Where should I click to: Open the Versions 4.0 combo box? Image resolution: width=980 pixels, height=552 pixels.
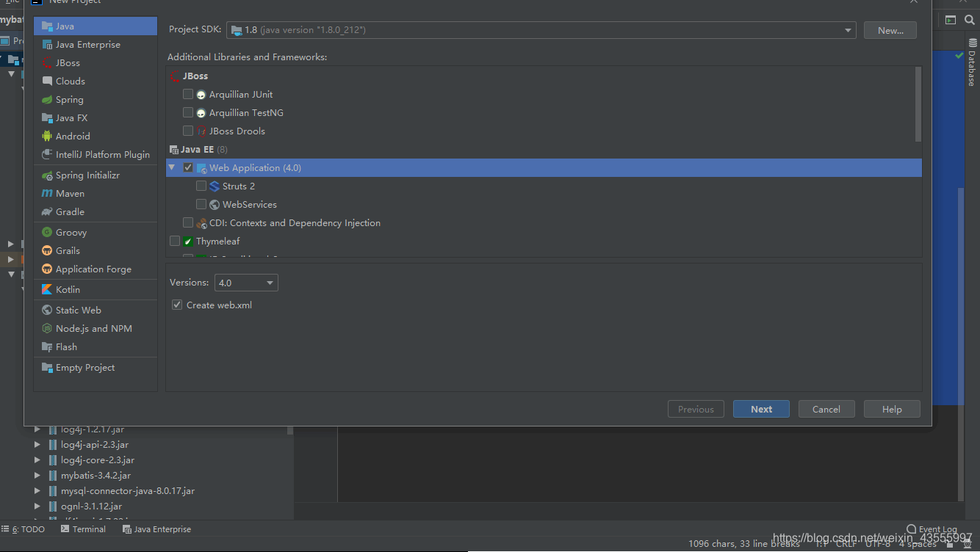[x=246, y=283]
